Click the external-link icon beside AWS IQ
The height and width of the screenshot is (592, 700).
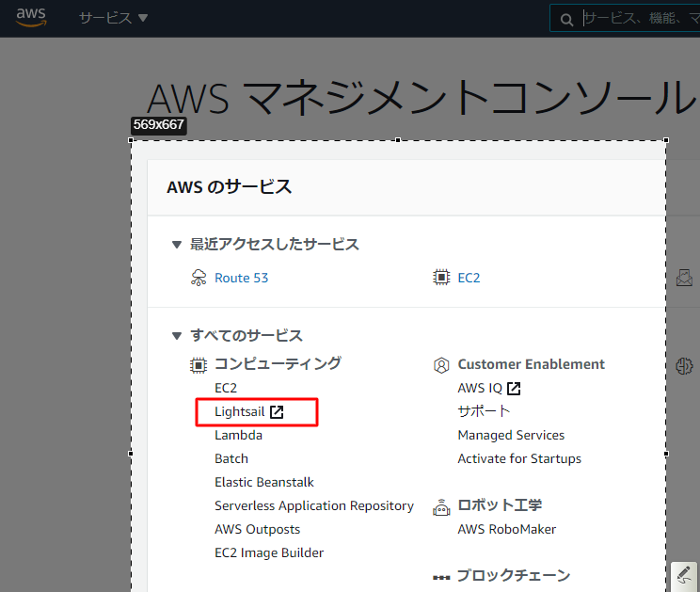click(x=514, y=389)
